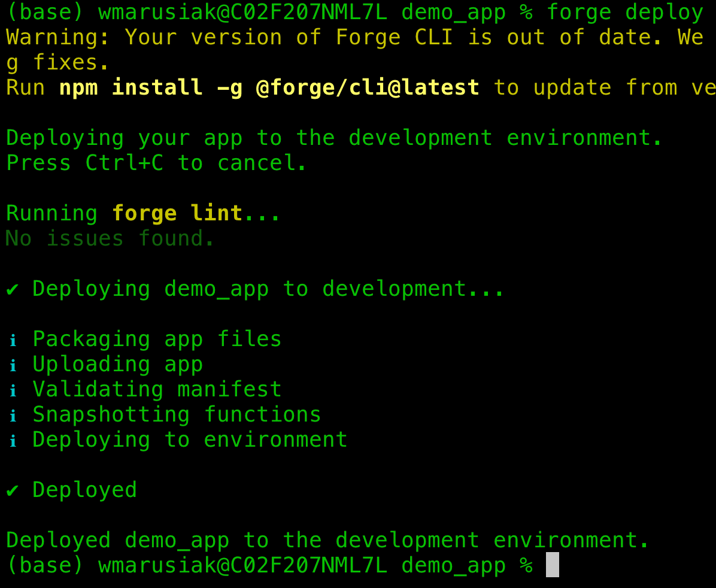Click the terminal cursor block at the prompt
This screenshot has height=588, width=716.
[552, 565]
